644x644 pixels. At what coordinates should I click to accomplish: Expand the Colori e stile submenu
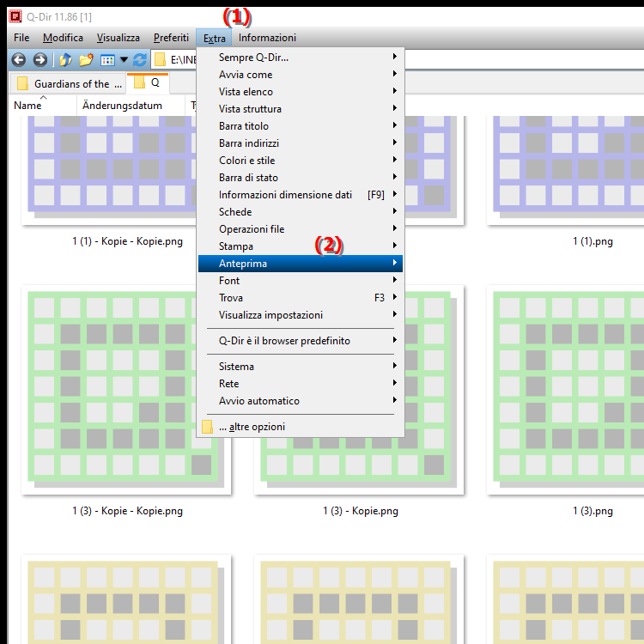tap(301, 161)
